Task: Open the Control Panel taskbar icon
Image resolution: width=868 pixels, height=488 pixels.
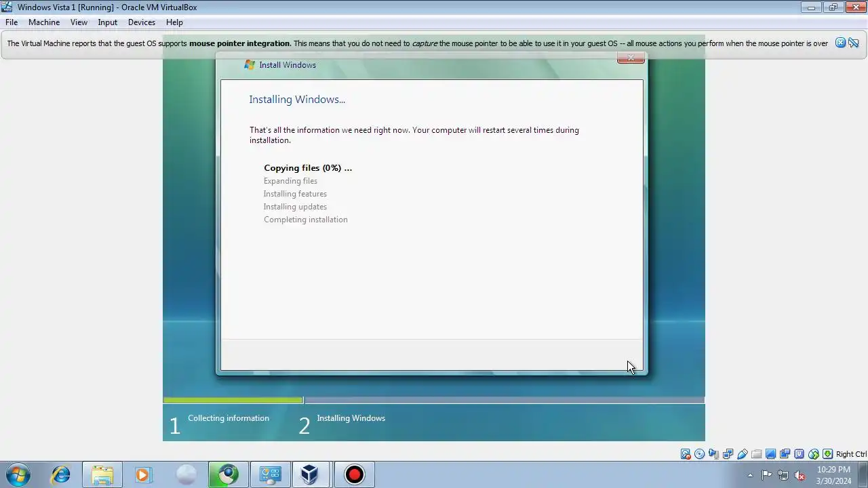Action: pyautogui.click(x=270, y=474)
